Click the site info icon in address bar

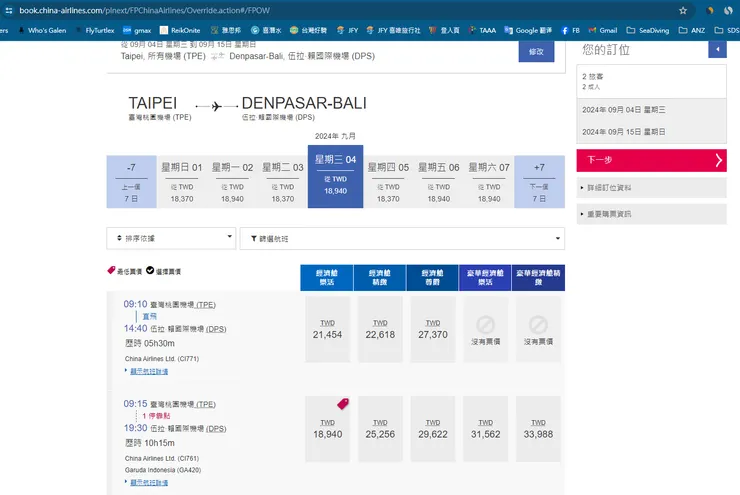pyautogui.click(x=9, y=10)
